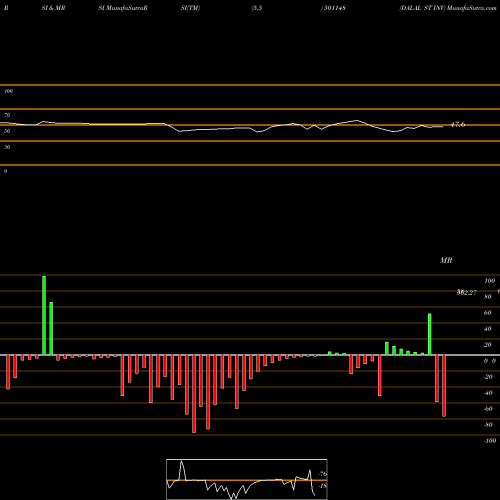500x500 pixels.
Task: Click the RSI value label 47.6
Action: click(458, 125)
